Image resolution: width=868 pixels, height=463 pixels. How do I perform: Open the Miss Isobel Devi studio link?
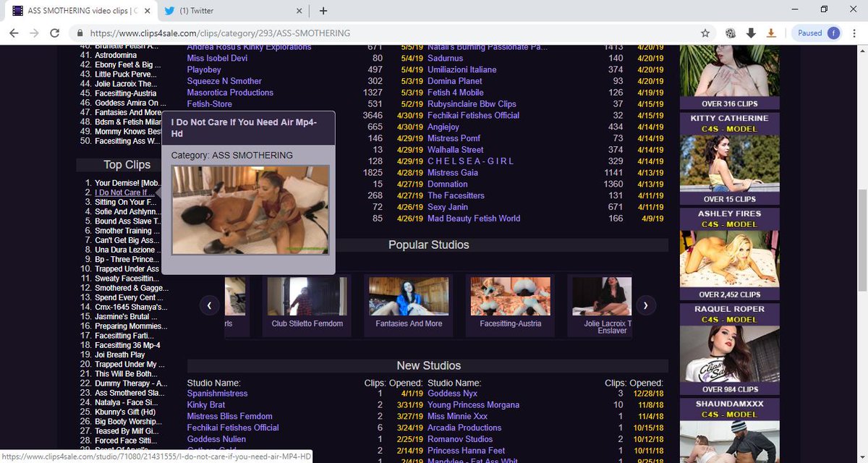point(218,58)
